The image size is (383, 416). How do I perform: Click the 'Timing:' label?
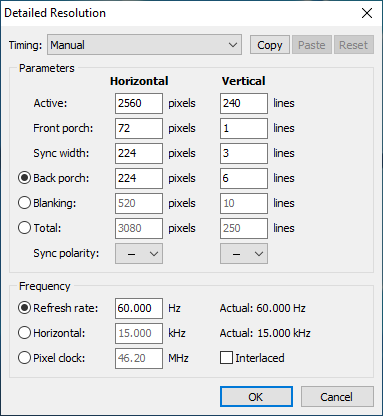point(25,45)
